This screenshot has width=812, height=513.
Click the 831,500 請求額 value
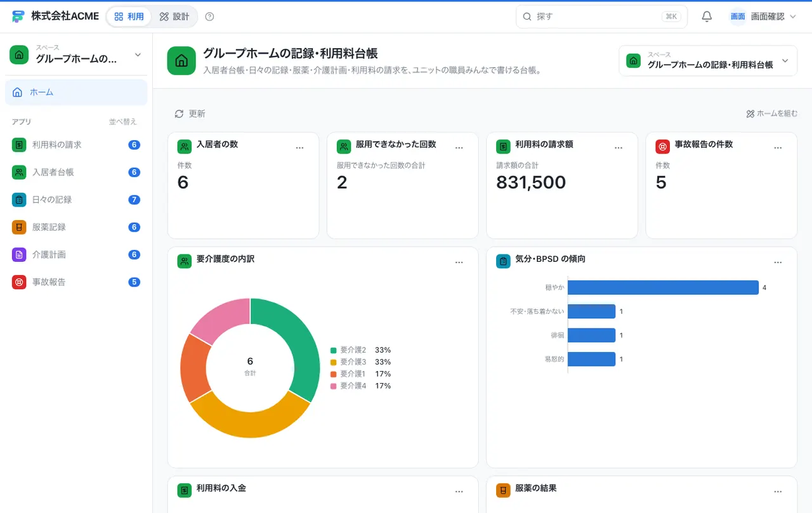click(x=531, y=183)
